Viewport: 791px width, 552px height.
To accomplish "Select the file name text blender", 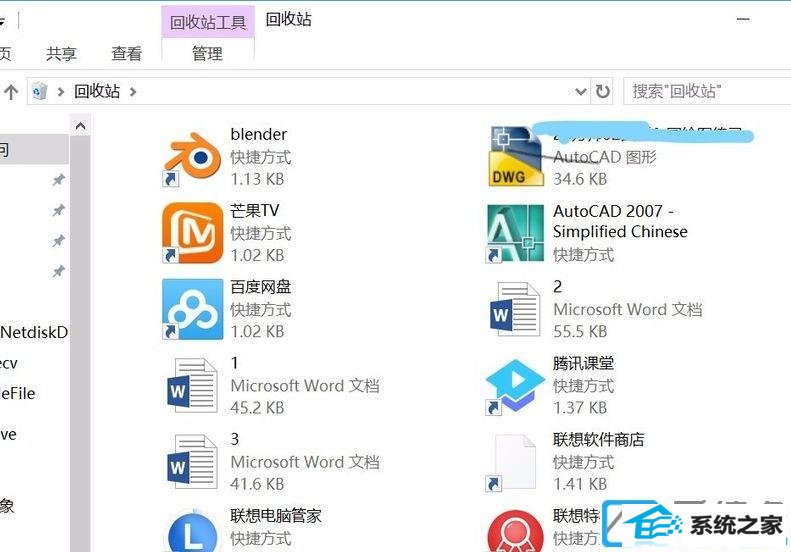I will tap(258, 134).
